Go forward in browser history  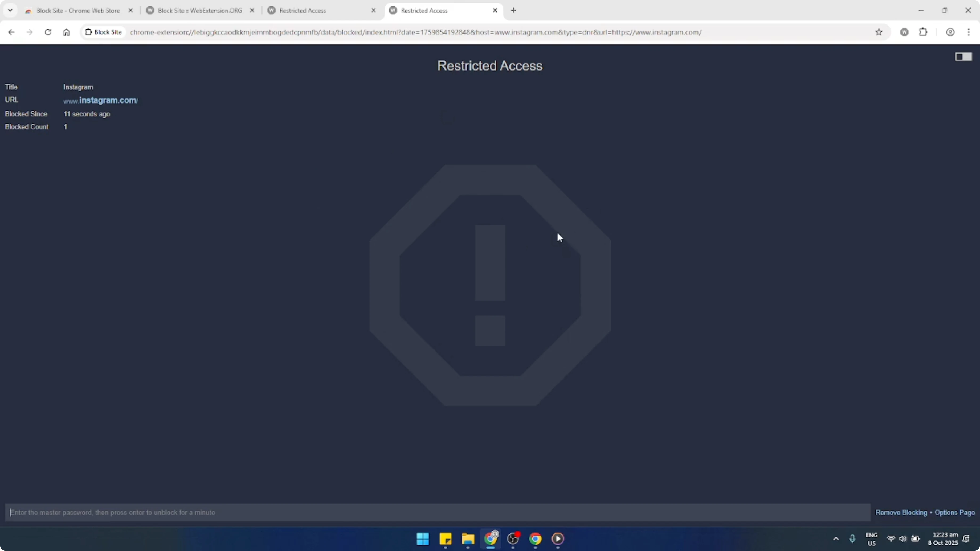[x=30, y=32]
